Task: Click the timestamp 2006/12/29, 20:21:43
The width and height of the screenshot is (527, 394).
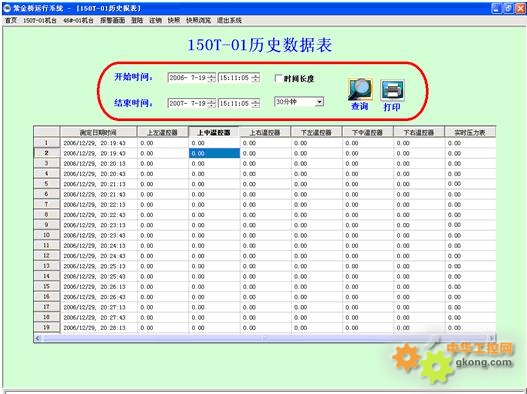Action: click(94, 194)
